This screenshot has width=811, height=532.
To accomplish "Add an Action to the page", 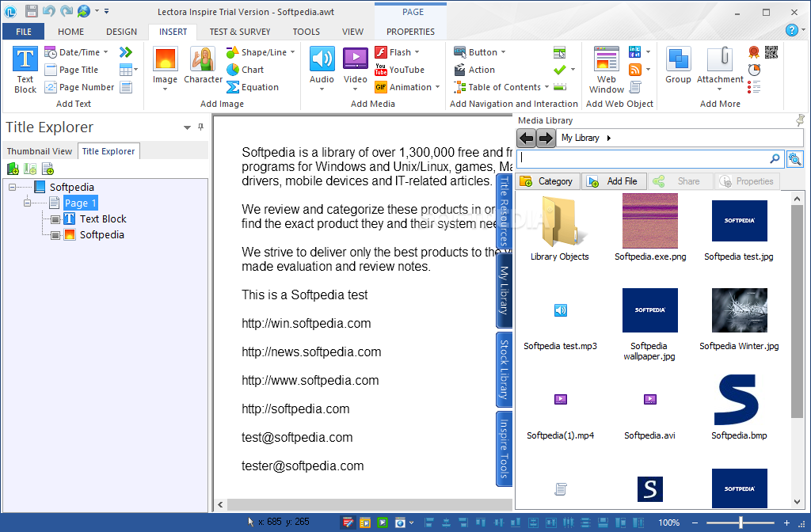I will (x=474, y=70).
